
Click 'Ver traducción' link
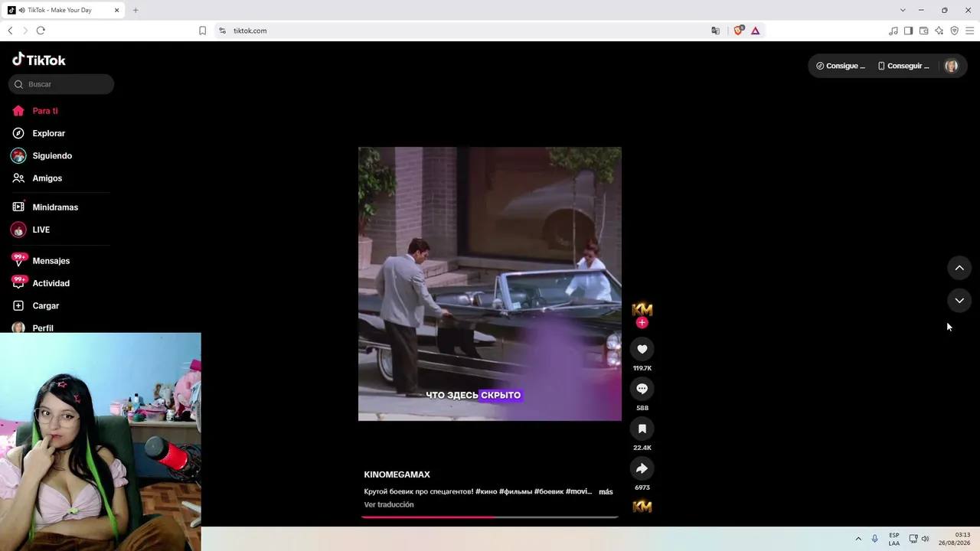389,504
